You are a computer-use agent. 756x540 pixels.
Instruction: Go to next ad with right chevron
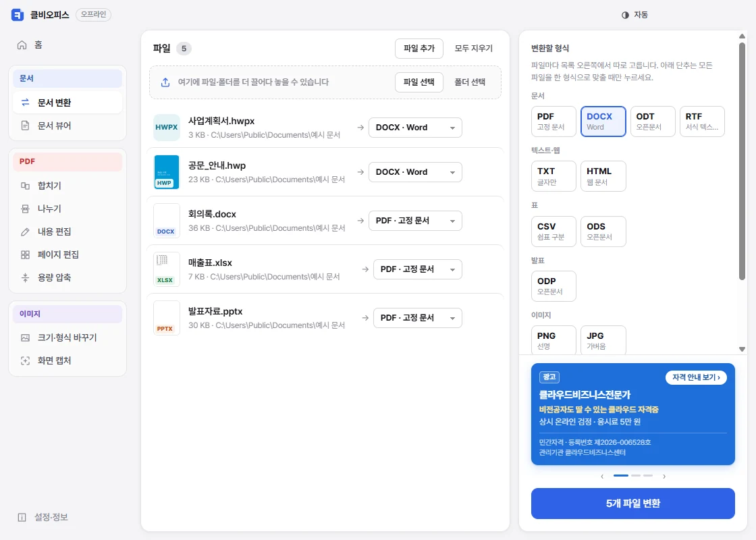664,477
